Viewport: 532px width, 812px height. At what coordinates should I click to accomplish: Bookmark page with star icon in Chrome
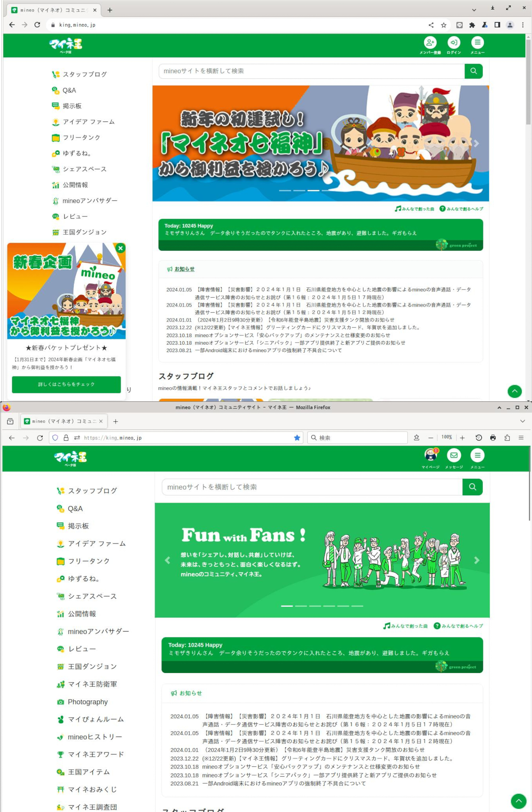444,25
